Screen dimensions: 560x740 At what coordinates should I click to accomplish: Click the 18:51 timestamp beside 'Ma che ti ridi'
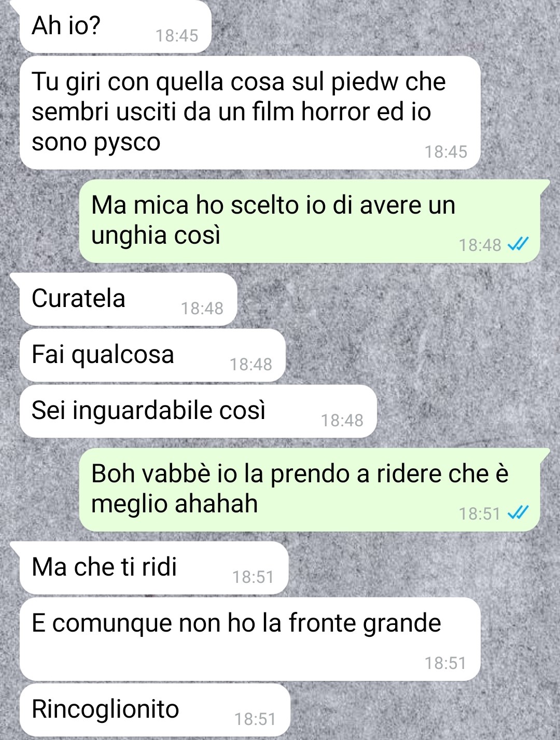pyautogui.click(x=253, y=577)
